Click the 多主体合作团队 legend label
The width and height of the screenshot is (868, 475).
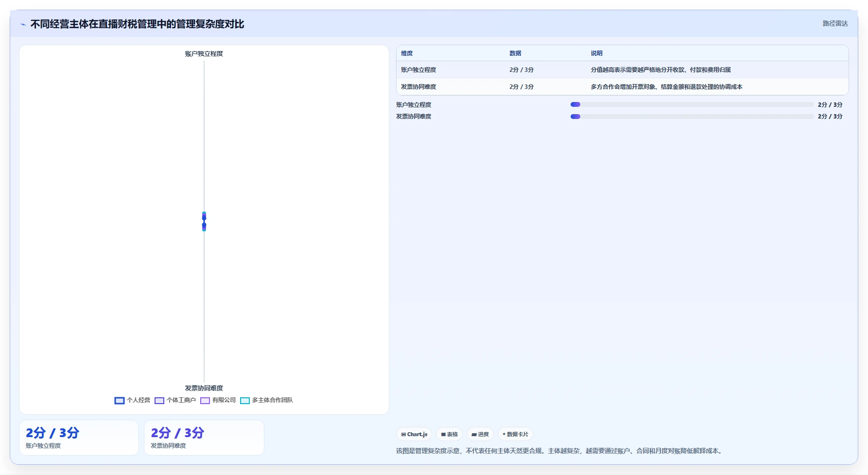pos(273,400)
